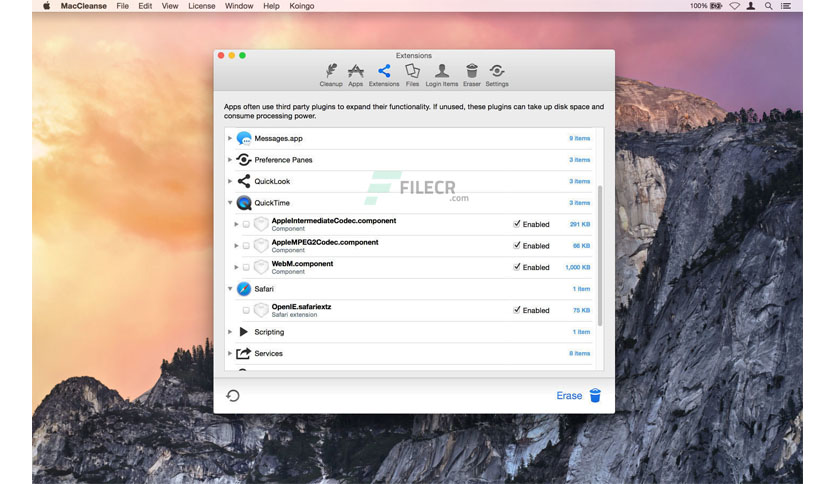Click the QuickLook share icon
Image resolution: width=836 pixels, height=484 pixels.
tap(244, 181)
